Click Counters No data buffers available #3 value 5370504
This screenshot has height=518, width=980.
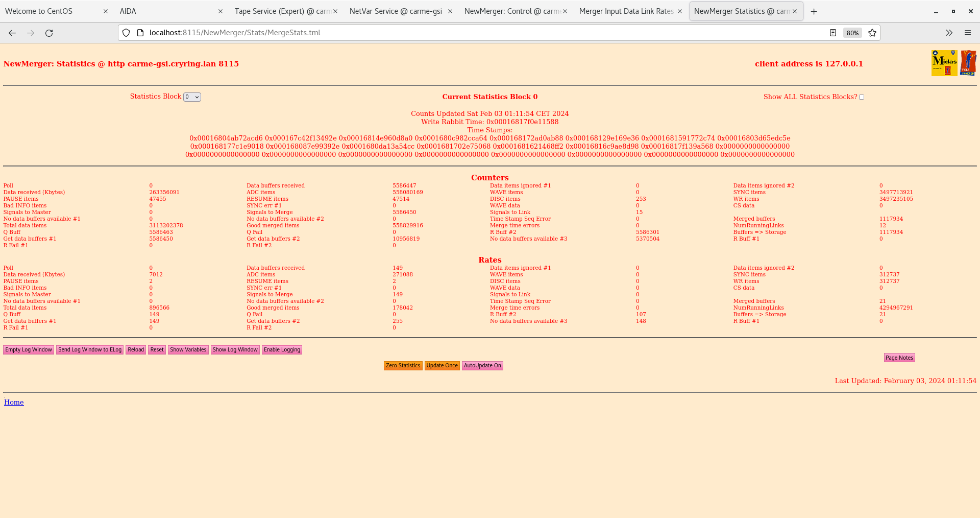tap(648, 239)
